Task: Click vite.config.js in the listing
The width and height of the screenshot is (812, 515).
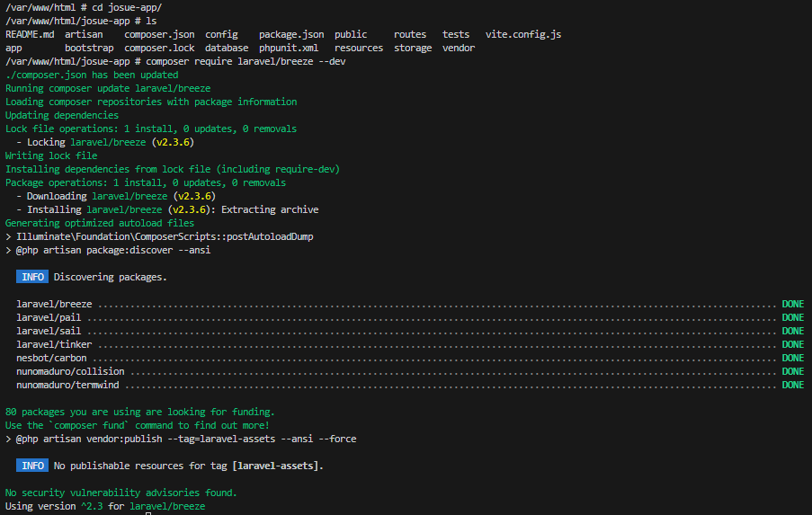Action: click(523, 35)
